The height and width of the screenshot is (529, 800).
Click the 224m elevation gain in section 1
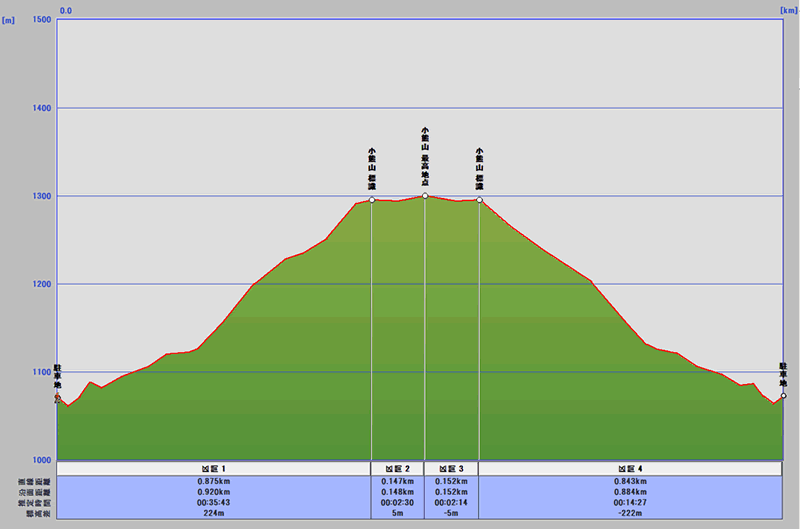(214, 513)
